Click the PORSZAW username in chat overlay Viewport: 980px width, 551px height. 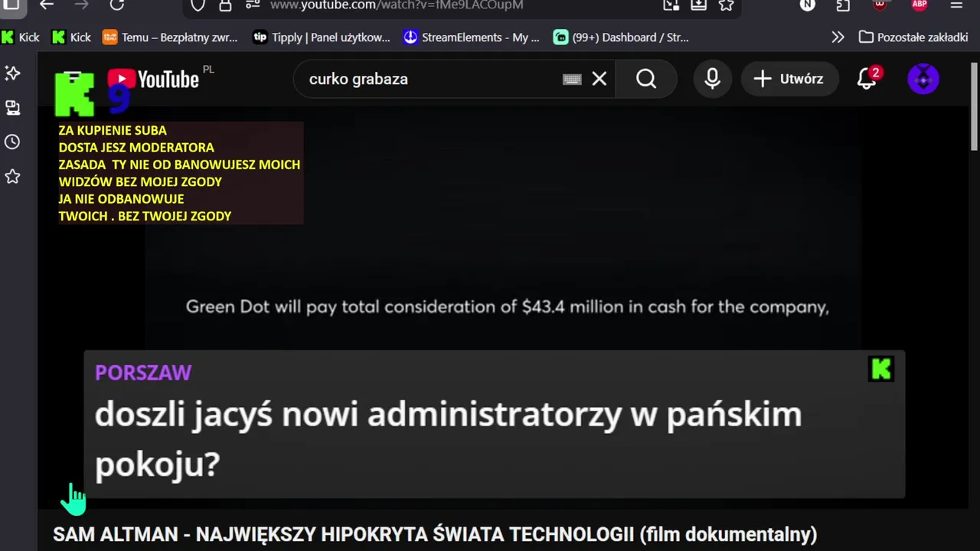143,373
